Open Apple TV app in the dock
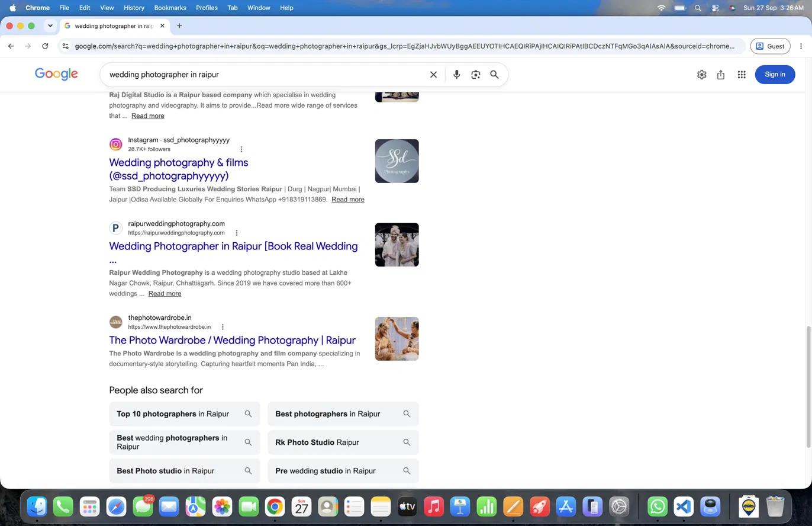Screen dimensions: 812x526 (407, 506)
